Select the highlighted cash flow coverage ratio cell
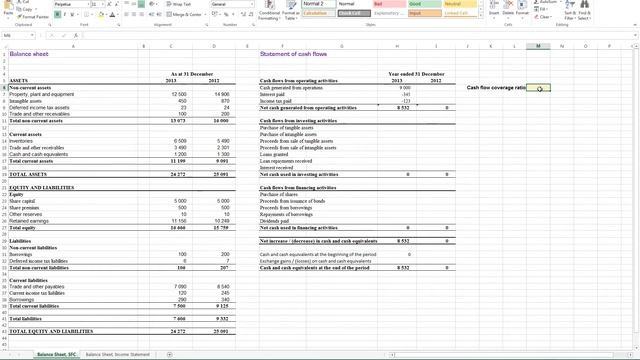The image size is (640, 360). tap(538, 88)
